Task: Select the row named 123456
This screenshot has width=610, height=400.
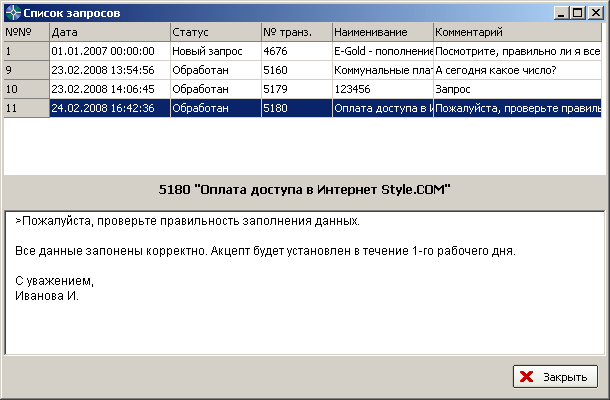Action: point(382,89)
